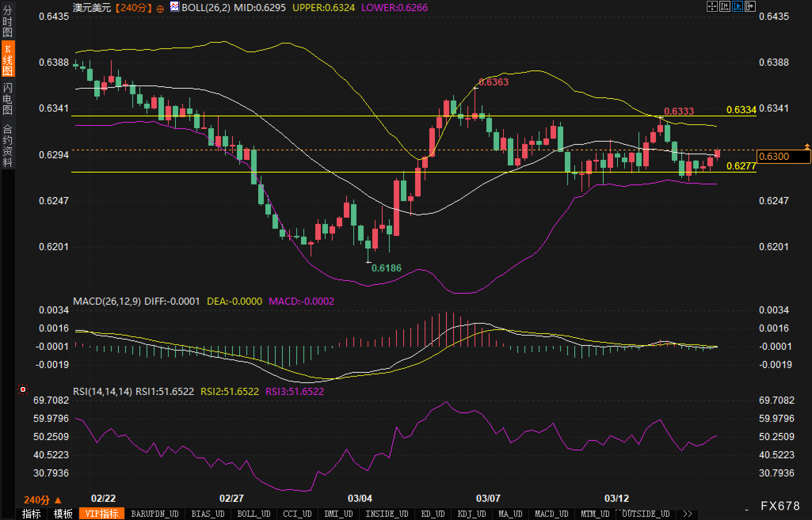The height and width of the screenshot is (520, 812).
Task: Click the red sun icon beside RSI
Action: coord(23,390)
